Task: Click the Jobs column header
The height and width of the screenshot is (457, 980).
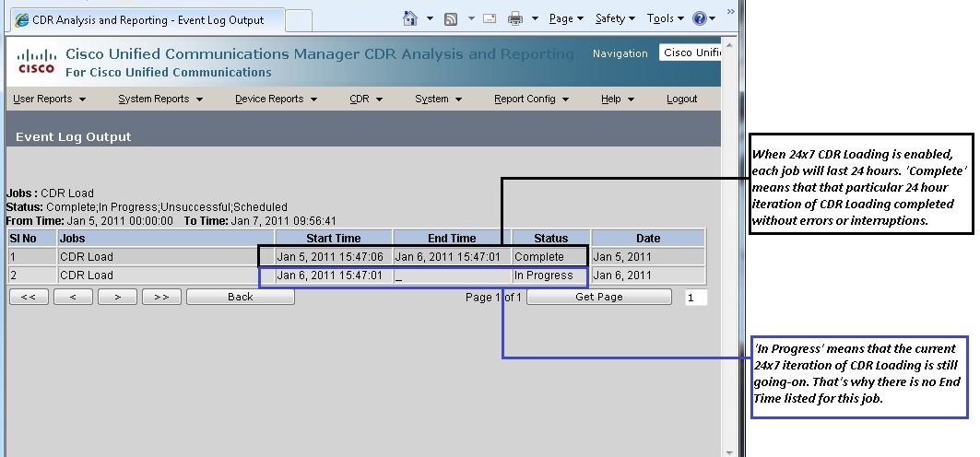Action: coord(166,238)
